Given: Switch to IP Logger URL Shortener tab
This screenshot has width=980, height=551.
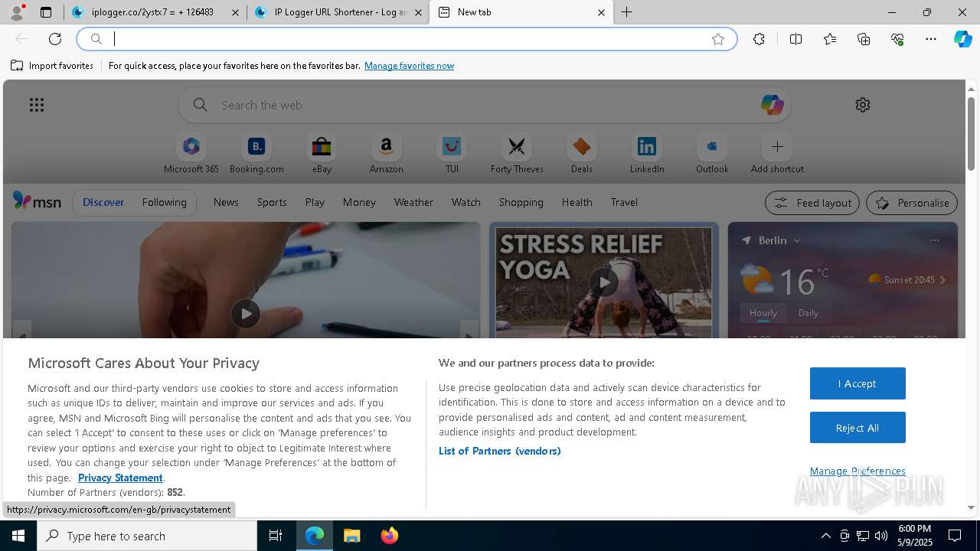Looking at the screenshot, I should click(x=338, y=12).
